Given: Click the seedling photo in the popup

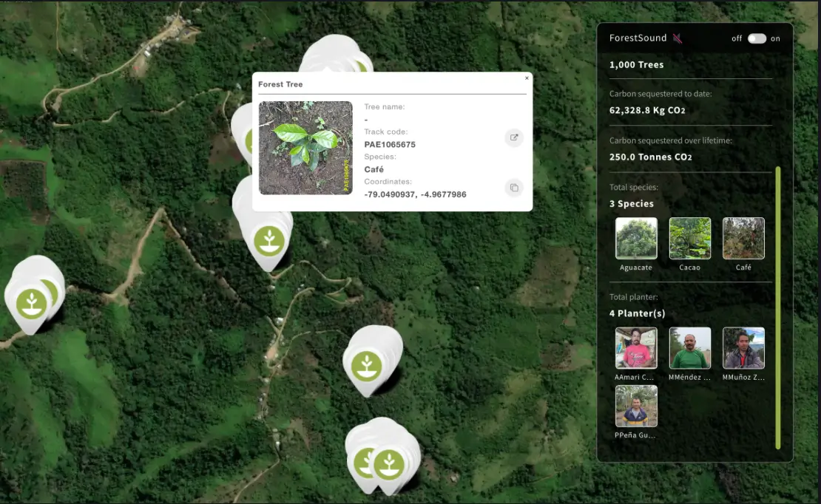Looking at the screenshot, I should pyautogui.click(x=305, y=148).
